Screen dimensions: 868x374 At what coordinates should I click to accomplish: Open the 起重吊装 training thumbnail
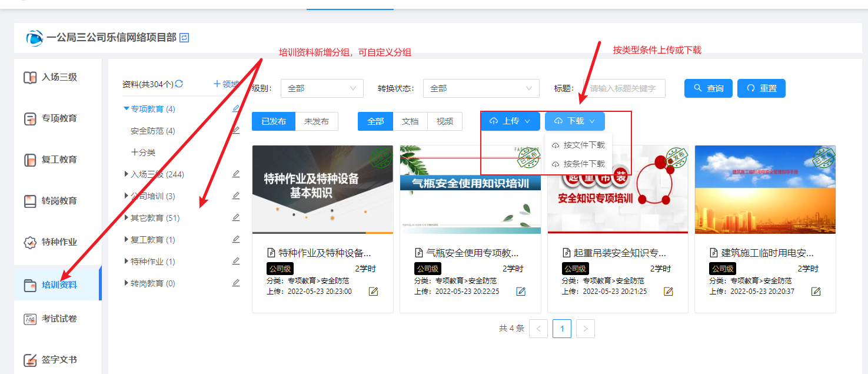click(618, 189)
